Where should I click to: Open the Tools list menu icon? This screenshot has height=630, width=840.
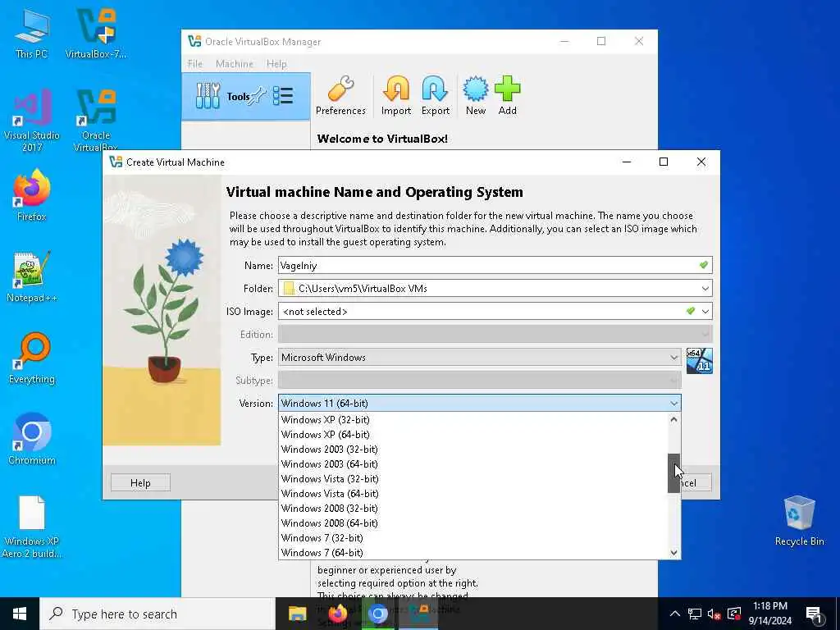click(283, 97)
